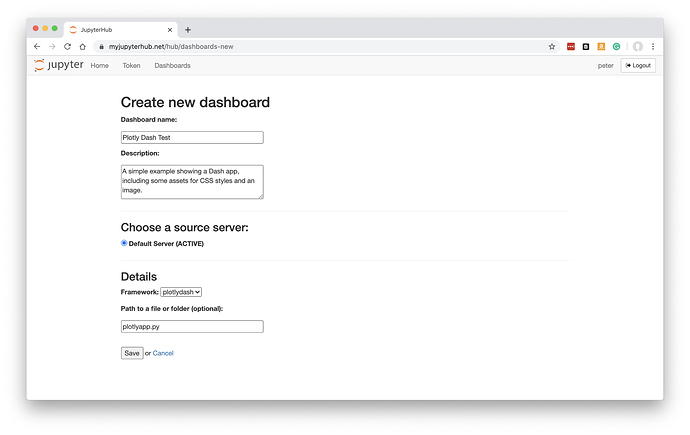The height and width of the screenshot is (435, 690).
Task: Click the Description textarea resize handle
Action: [261, 196]
